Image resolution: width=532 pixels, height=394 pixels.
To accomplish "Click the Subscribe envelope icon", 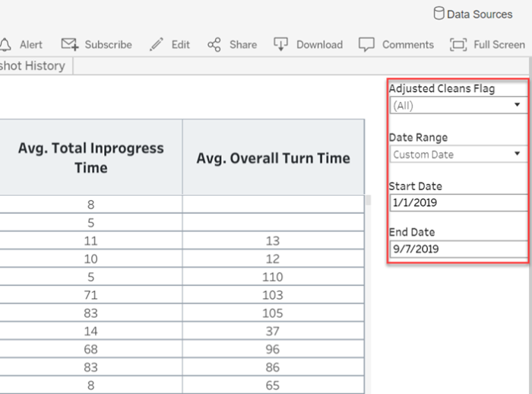I will coord(70,44).
